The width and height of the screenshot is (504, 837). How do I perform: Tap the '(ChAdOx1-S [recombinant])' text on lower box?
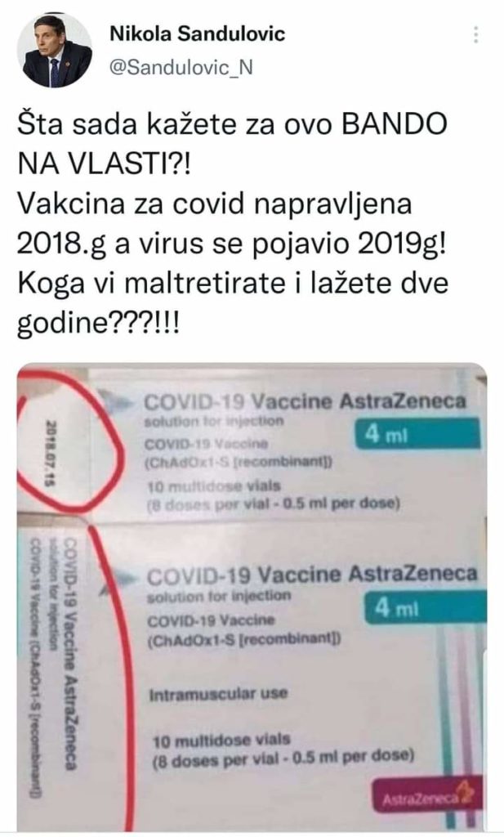pyautogui.click(x=243, y=639)
